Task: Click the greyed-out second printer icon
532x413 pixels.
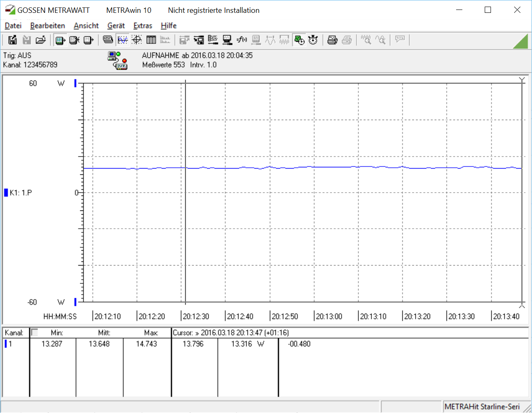Action: pos(347,40)
